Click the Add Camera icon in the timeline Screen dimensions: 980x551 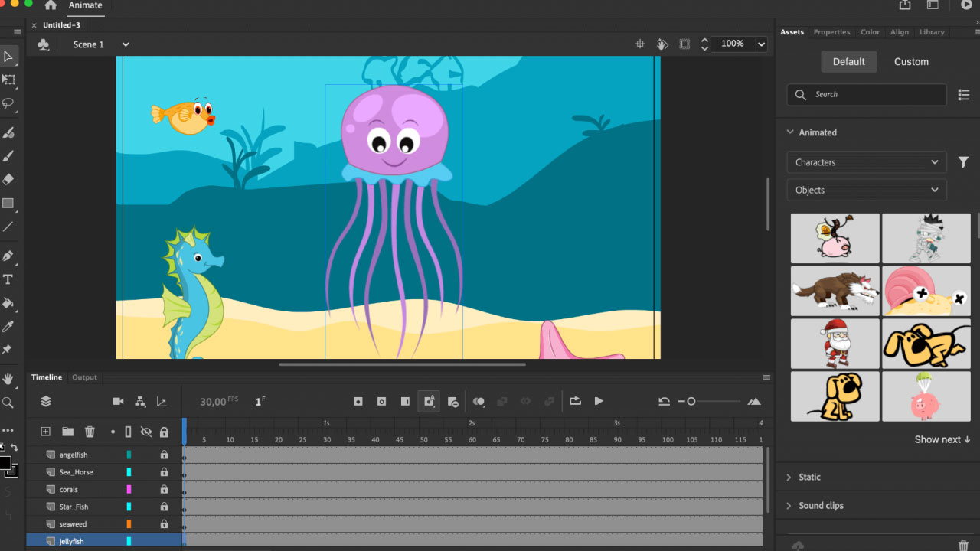click(118, 401)
